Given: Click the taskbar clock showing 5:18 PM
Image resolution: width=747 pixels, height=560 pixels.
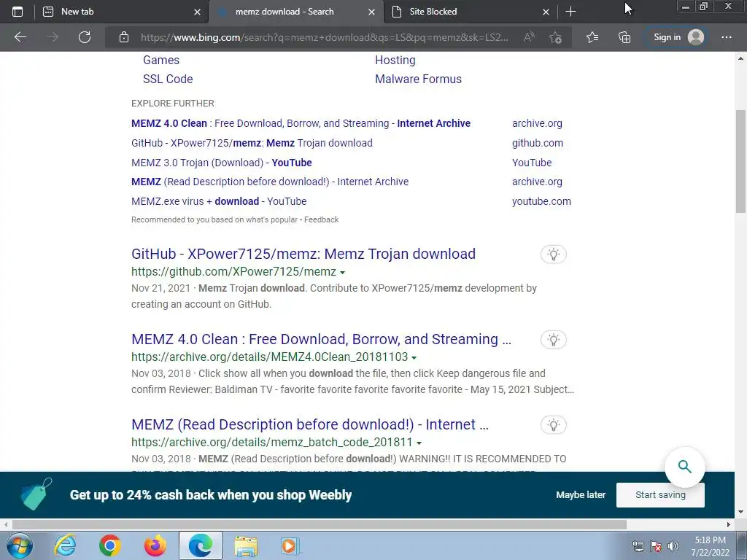Looking at the screenshot, I should [x=710, y=546].
